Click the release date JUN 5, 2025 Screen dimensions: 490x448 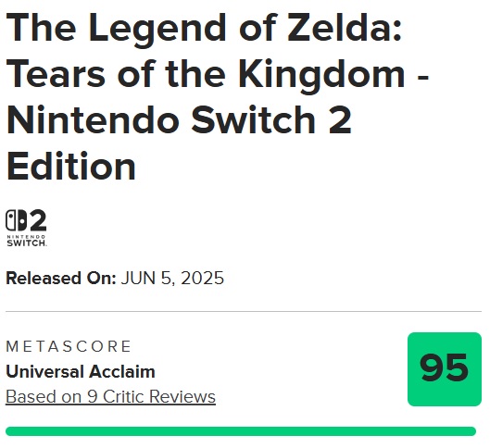click(x=172, y=278)
